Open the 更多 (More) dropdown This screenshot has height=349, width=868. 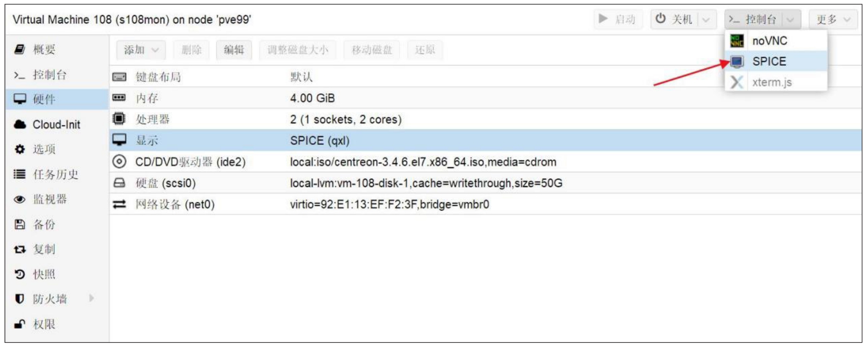833,20
